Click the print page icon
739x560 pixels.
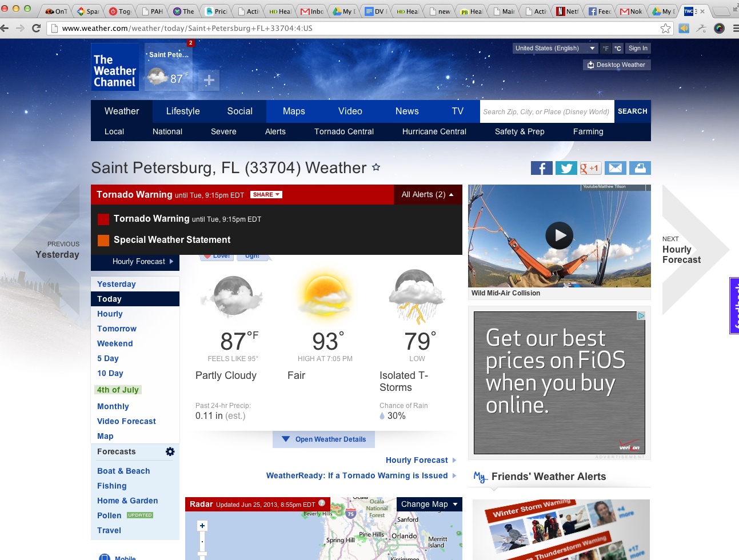click(640, 168)
